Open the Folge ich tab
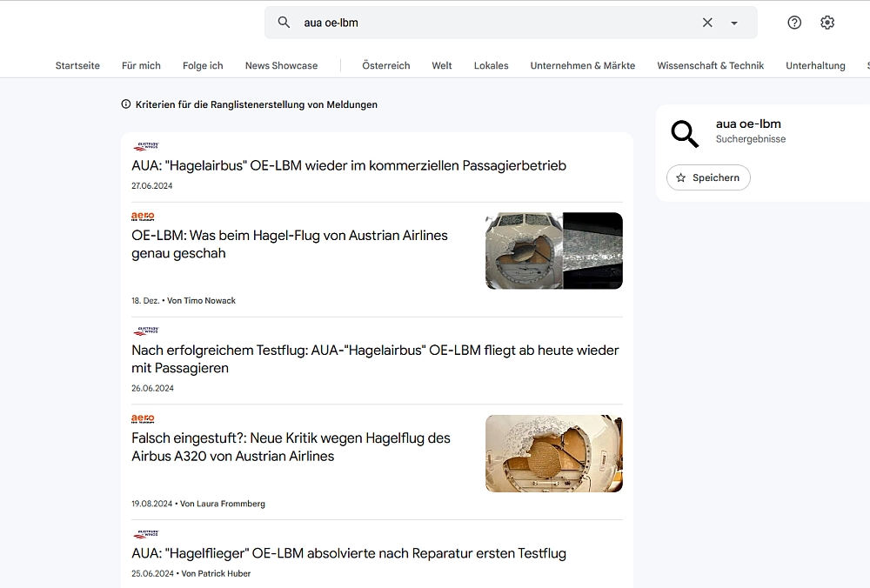The width and height of the screenshot is (870, 588). [203, 65]
